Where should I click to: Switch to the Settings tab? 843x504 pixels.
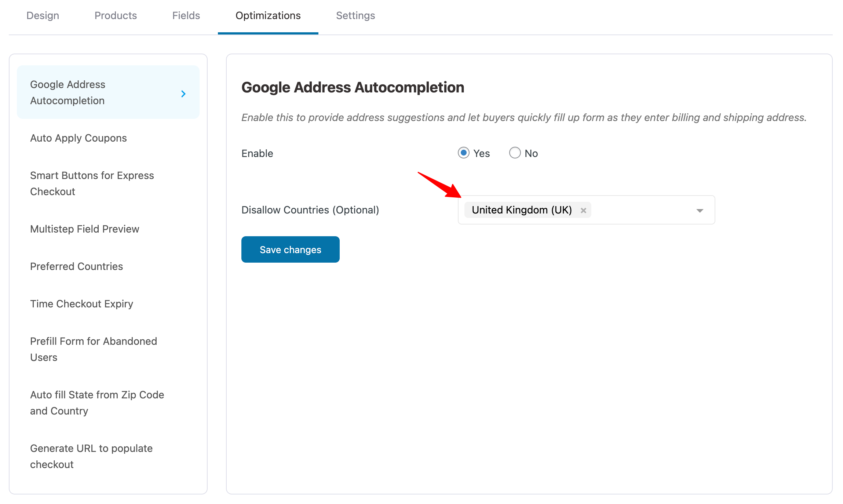point(355,15)
